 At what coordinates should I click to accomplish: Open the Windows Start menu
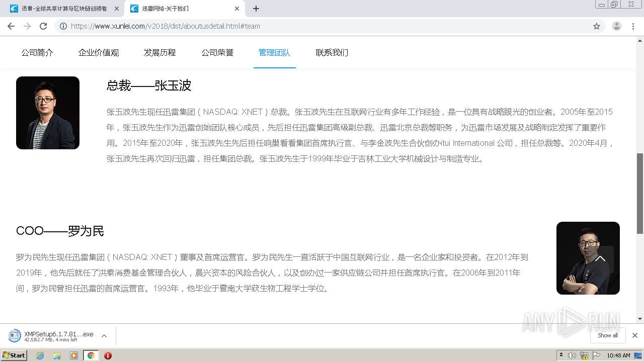(x=14, y=355)
